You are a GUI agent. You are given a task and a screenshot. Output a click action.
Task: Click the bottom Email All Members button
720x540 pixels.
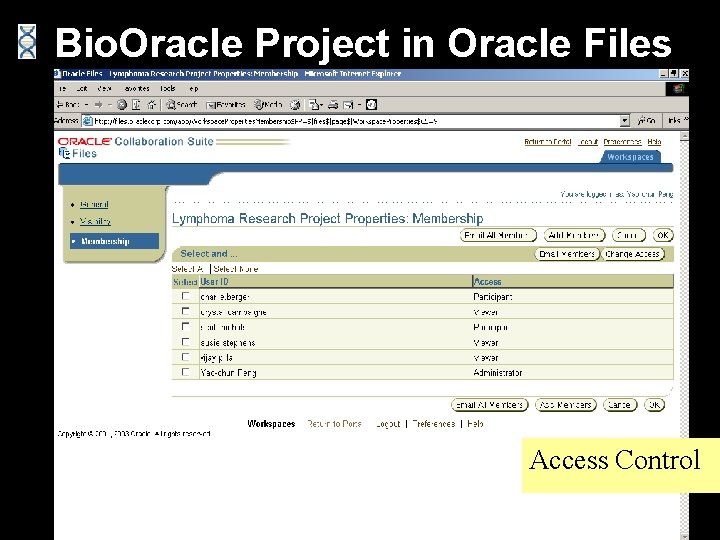[x=490, y=405]
